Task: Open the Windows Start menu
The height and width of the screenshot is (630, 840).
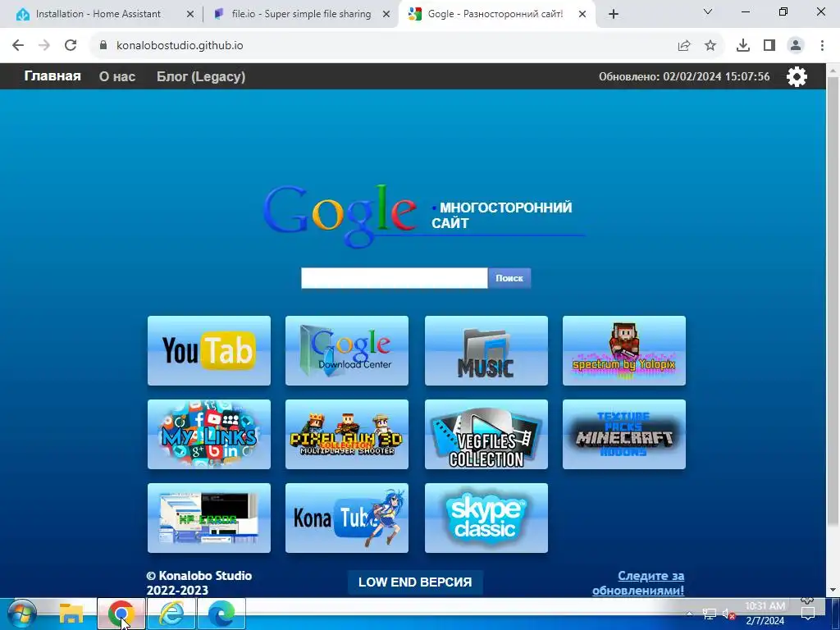Action: [x=22, y=614]
